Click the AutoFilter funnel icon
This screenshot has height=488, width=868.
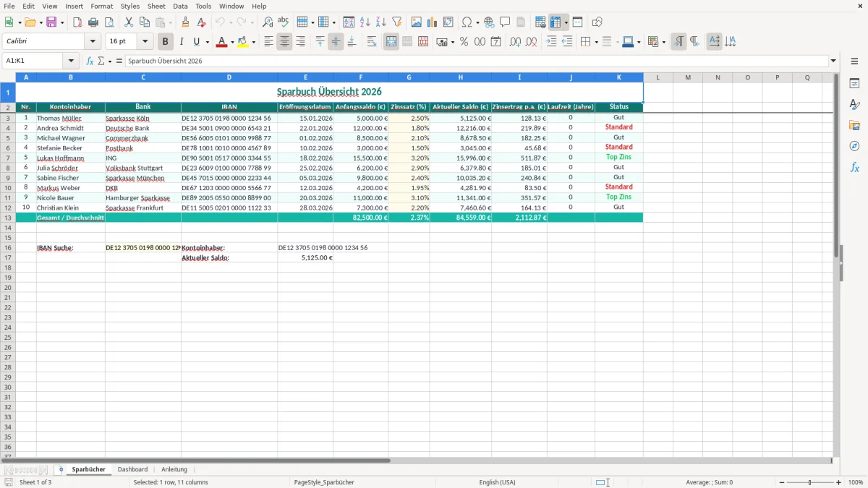point(396,22)
